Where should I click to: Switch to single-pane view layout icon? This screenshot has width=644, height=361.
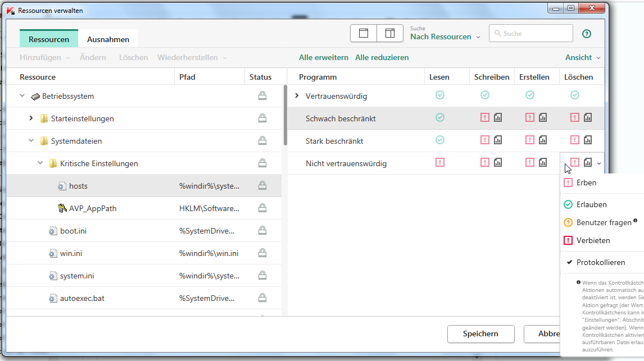pos(364,34)
